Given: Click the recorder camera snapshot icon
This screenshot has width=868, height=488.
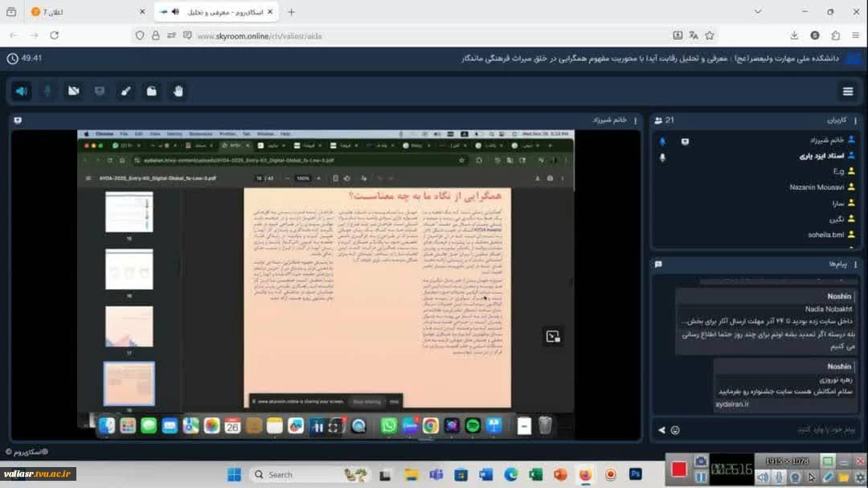Looking at the screenshot, I should [700, 461].
